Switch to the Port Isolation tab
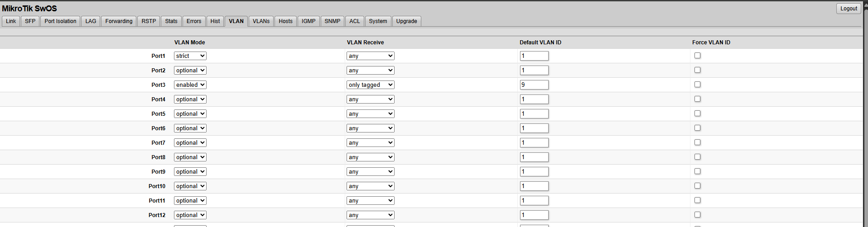The image size is (868, 227). pos(60,21)
